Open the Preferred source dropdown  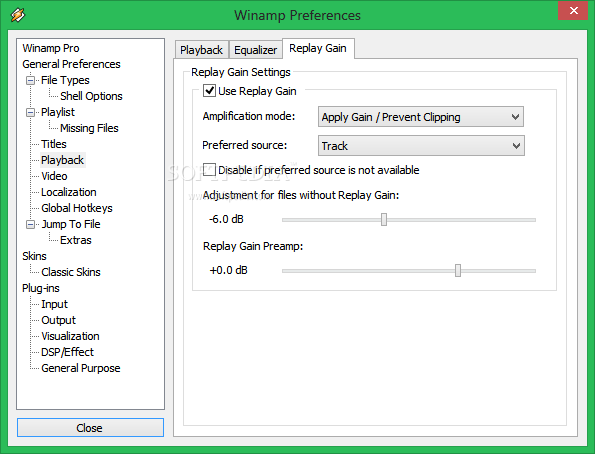[421, 146]
